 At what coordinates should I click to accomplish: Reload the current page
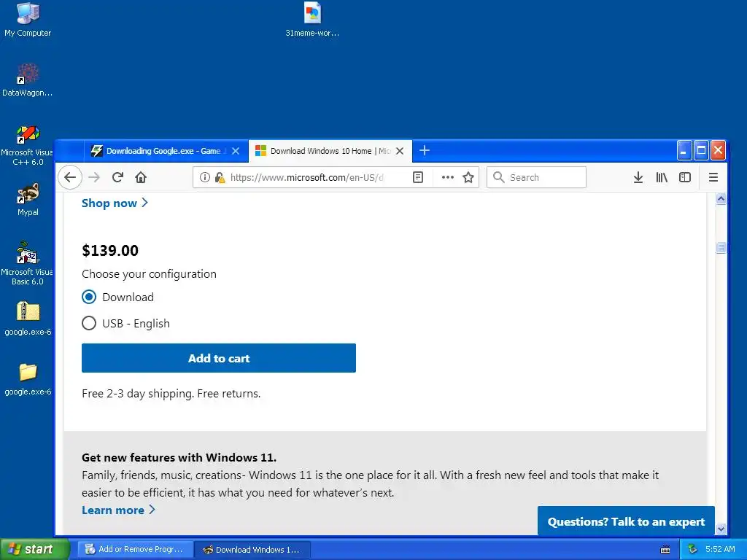(117, 178)
